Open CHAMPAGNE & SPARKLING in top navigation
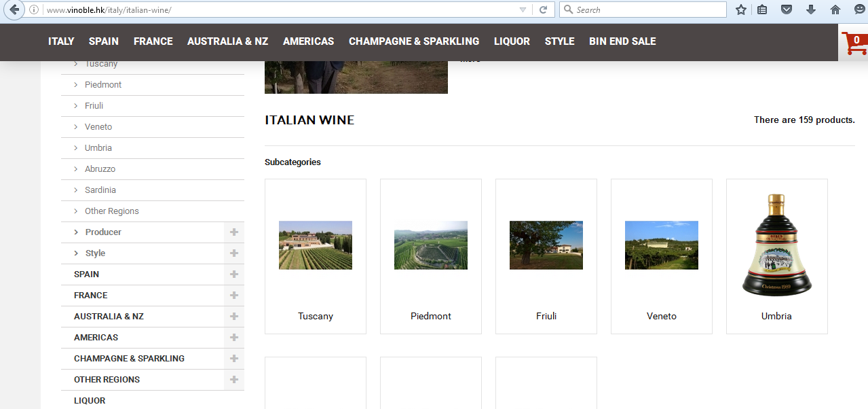 pos(414,41)
